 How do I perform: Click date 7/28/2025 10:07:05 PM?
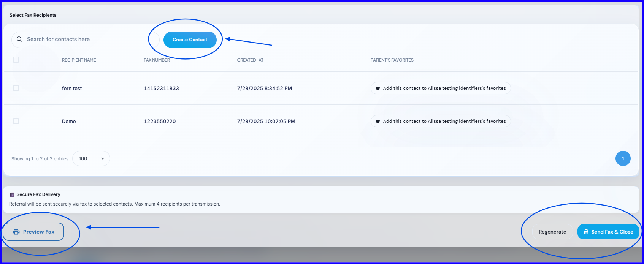(266, 121)
